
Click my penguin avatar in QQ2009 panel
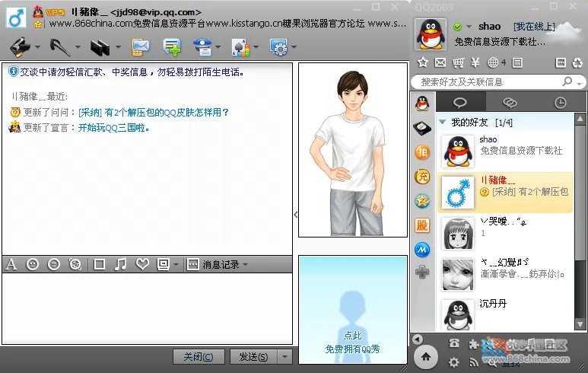tap(431, 34)
